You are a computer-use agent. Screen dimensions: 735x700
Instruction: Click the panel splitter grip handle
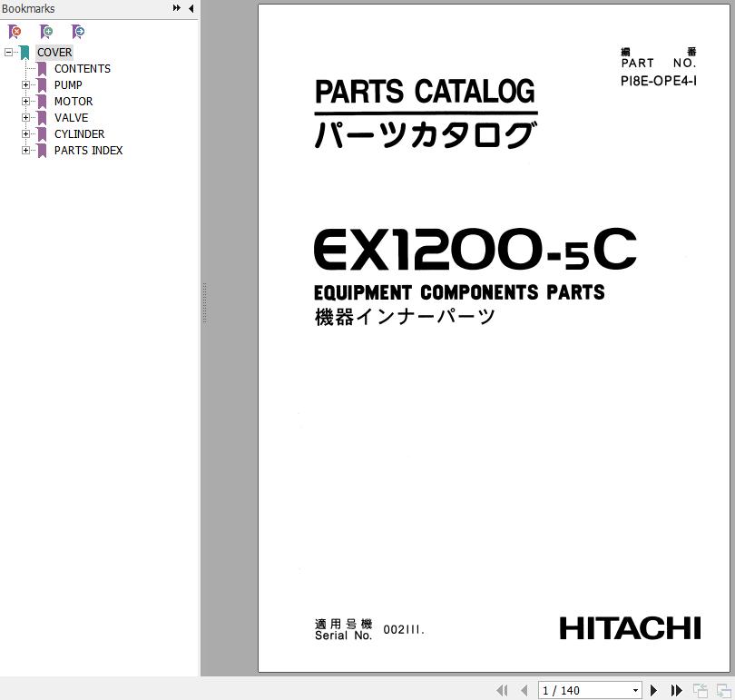coord(204,303)
